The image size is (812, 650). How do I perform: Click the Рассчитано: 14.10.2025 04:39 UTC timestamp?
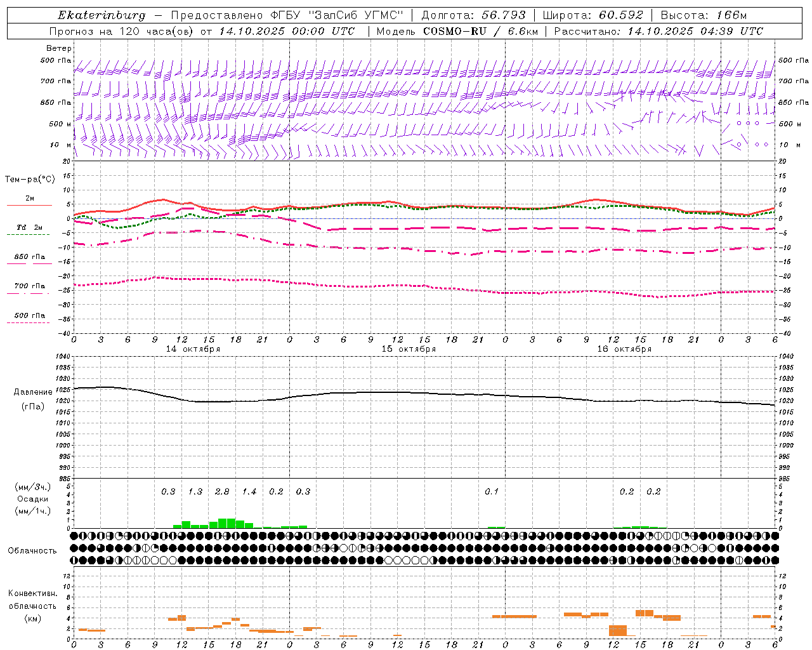click(658, 31)
